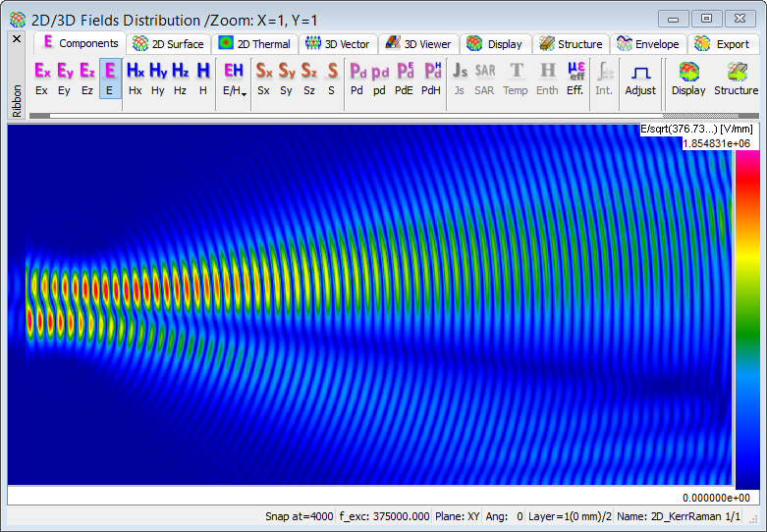Screen dimensions: 767x532
Task: Open the E/H dropdown menu
Action: [234, 78]
